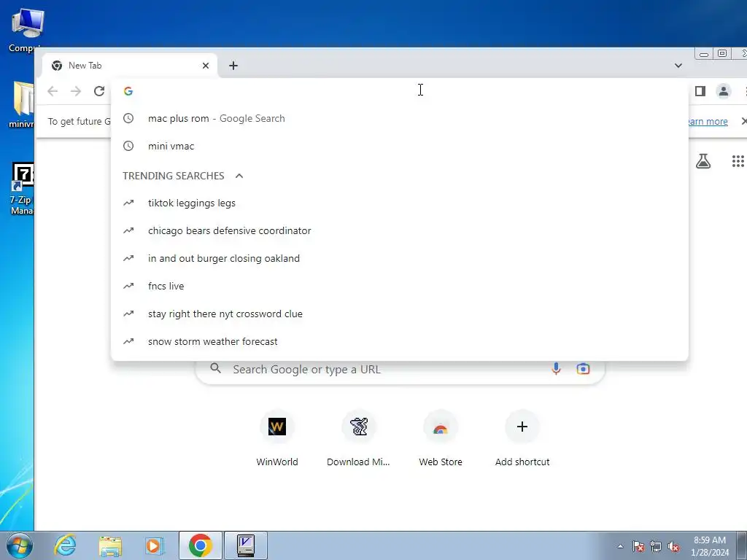Screen dimensions: 747x560
Task: Open the tab search dropdown arrow
Action: (678, 66)
